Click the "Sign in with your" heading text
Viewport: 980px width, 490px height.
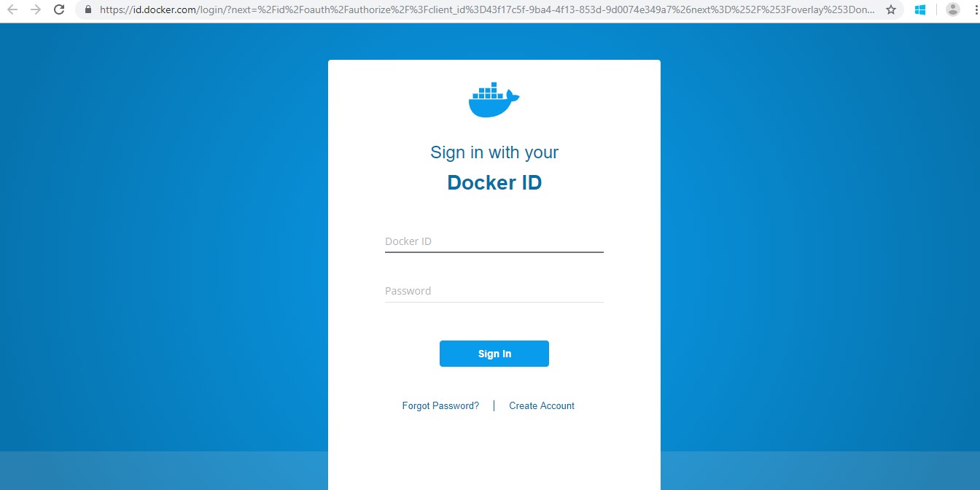(x=494, y=152)
